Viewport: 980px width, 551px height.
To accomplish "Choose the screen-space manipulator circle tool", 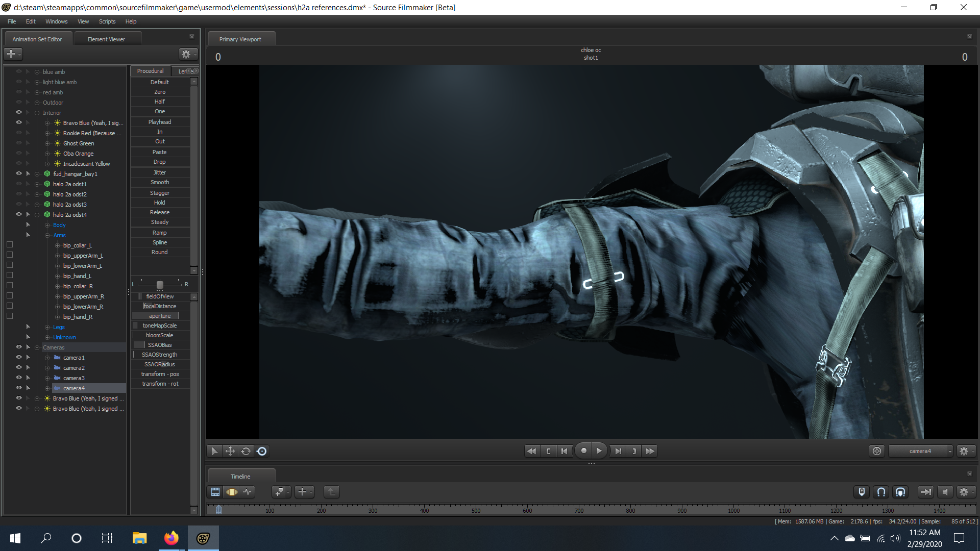I will pos(262,451).
